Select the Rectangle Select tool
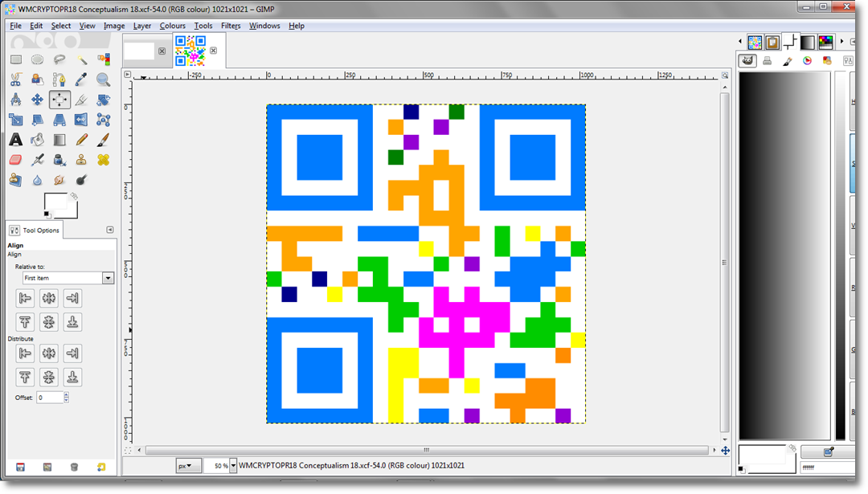868x494 pixels. pos(15,59)
